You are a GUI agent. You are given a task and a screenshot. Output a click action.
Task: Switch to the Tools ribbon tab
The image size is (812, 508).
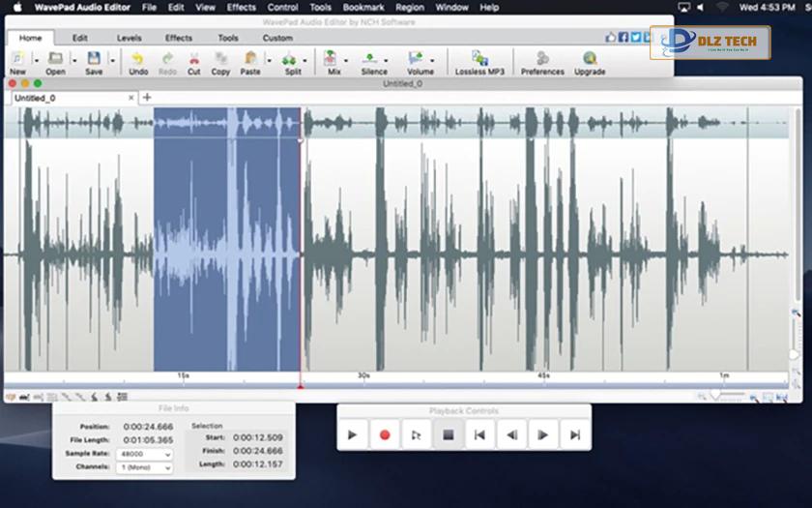(x=228, y=38)
